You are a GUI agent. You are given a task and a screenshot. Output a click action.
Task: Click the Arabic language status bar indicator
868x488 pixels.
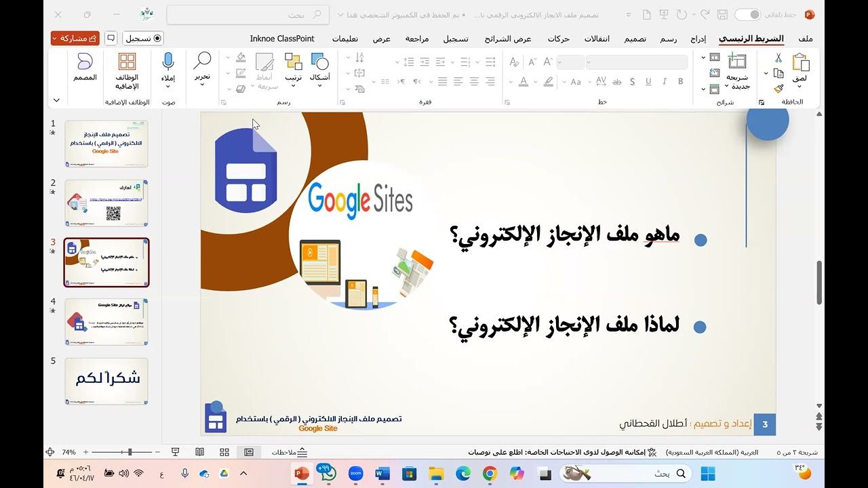[x=712, y=452]
